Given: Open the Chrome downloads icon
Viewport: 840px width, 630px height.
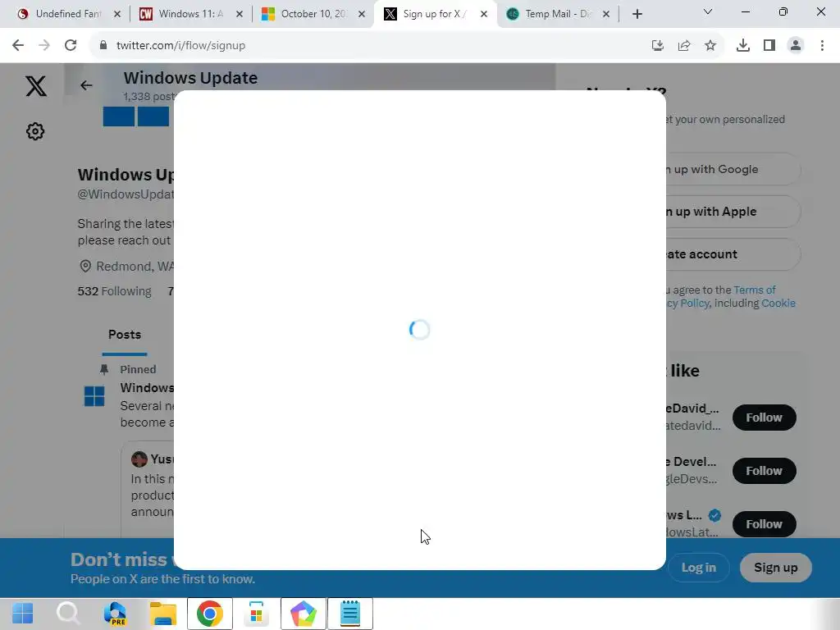Looking at the screenshot, I should 743,46.
